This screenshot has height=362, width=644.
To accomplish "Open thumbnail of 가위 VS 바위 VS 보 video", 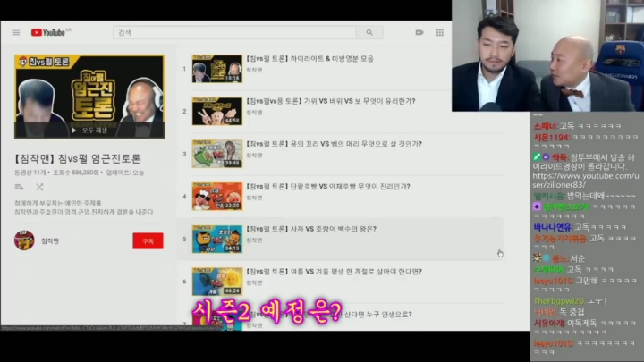I will pyautogui.click(x=217, y=111).
